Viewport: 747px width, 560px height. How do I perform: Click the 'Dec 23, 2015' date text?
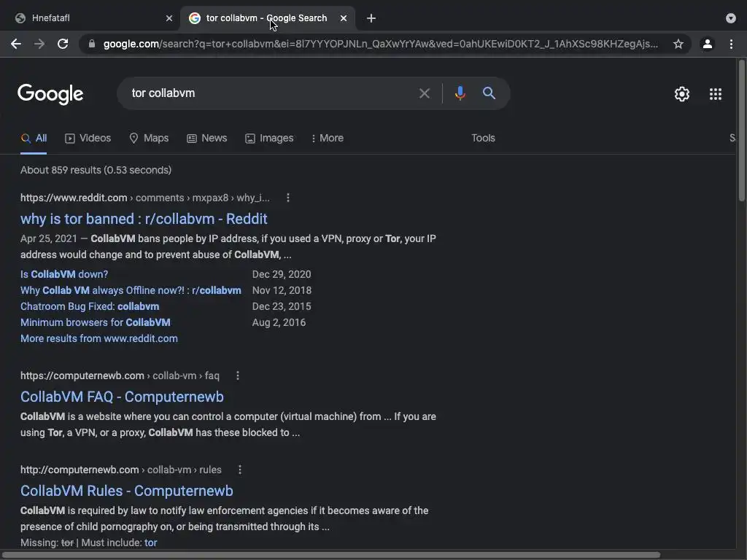click(x=282, y=306)
